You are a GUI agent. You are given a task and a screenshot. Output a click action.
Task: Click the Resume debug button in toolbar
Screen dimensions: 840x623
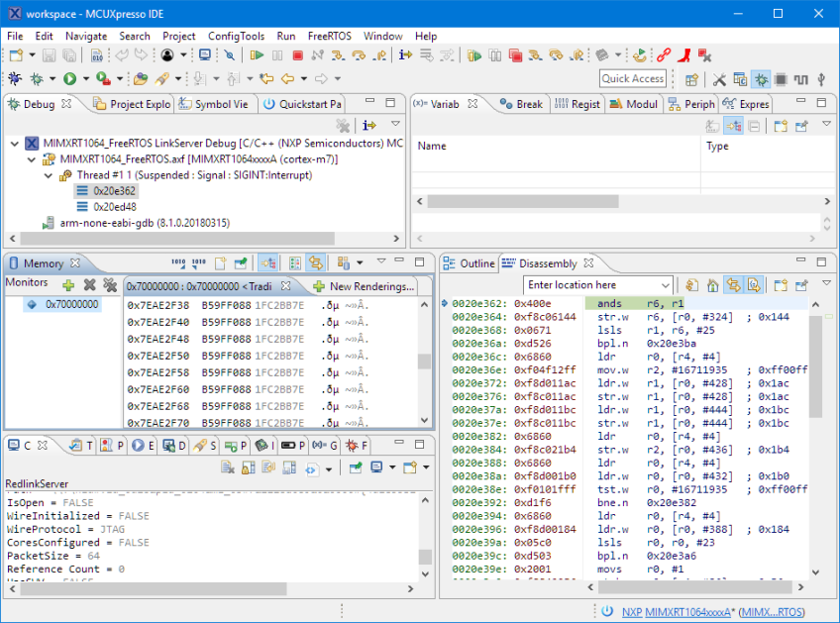[x=258, y=55]
